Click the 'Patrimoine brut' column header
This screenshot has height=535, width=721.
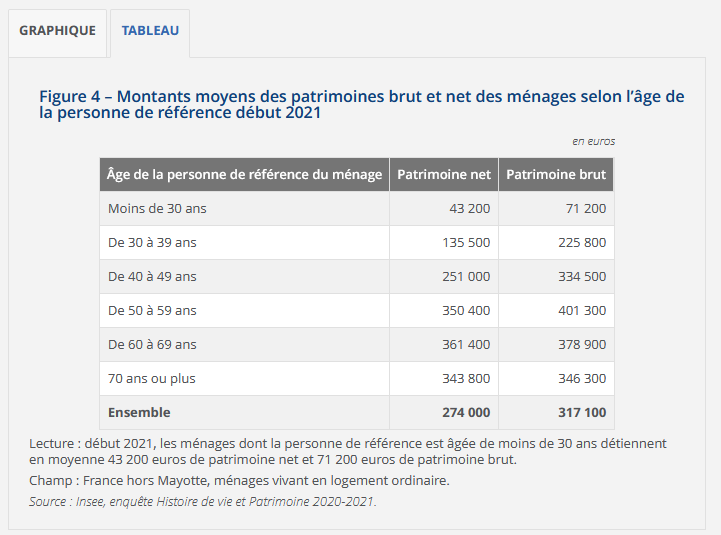point(556,174)
